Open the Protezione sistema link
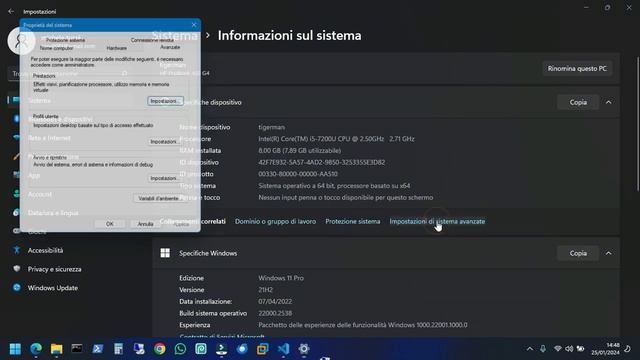 (x=353, y=221)
